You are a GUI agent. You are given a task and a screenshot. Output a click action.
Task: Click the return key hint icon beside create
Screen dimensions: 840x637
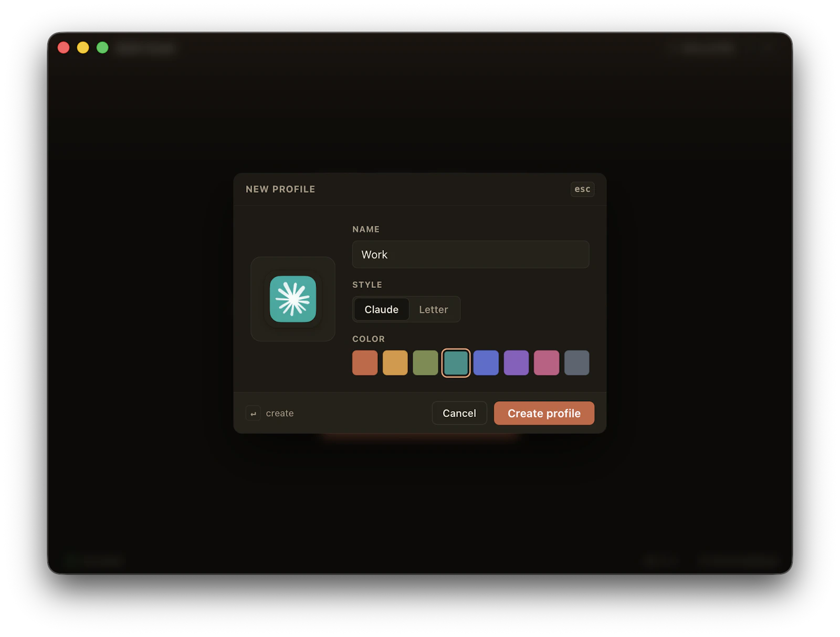point(253,413)
